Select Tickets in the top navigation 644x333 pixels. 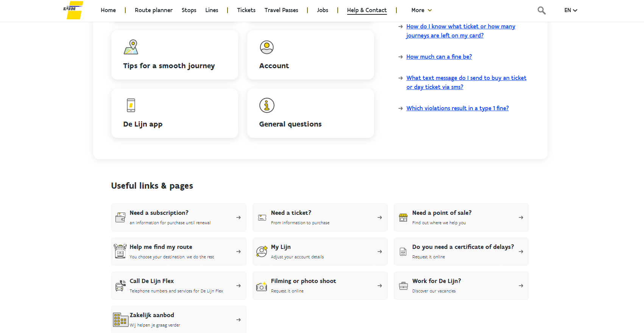tap(246, 10)
